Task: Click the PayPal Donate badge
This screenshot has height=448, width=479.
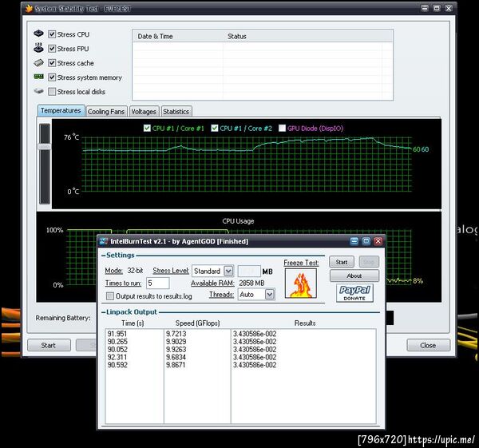Action: click(354, 293)
